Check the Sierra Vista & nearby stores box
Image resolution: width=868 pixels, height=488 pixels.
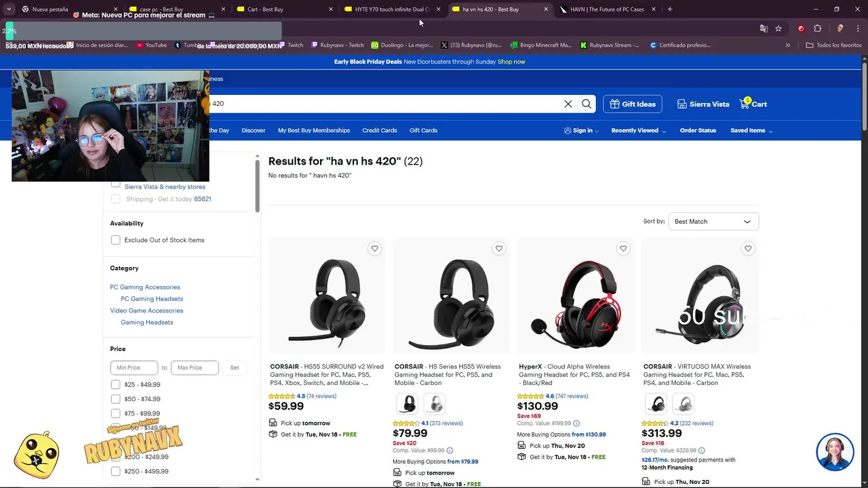tap(115, 184)
